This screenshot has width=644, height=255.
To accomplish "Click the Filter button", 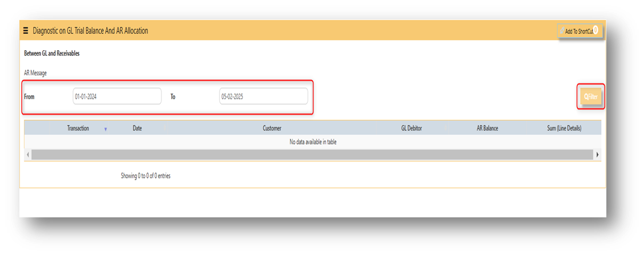I will (x=590, y=97).
